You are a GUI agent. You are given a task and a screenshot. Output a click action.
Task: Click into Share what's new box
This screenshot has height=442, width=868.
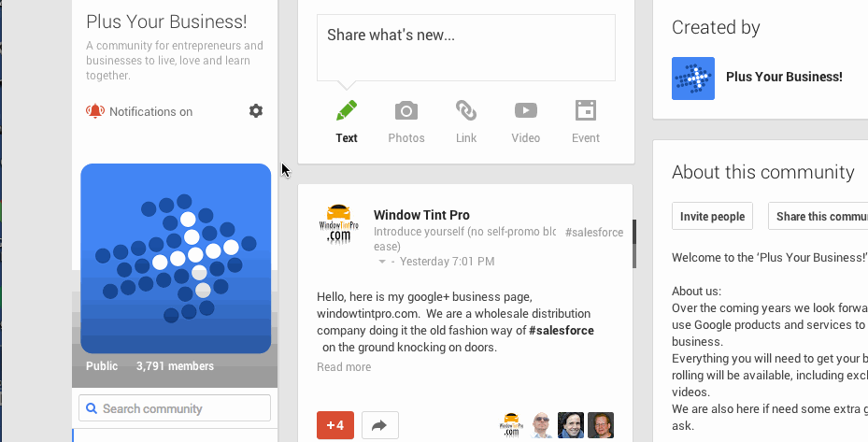465,48
